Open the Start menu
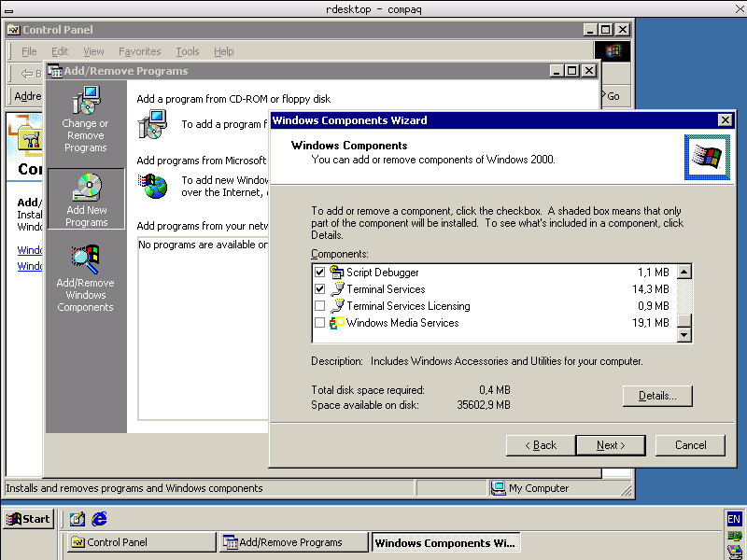The image size is (747, 560). click(x=29, y=519)
